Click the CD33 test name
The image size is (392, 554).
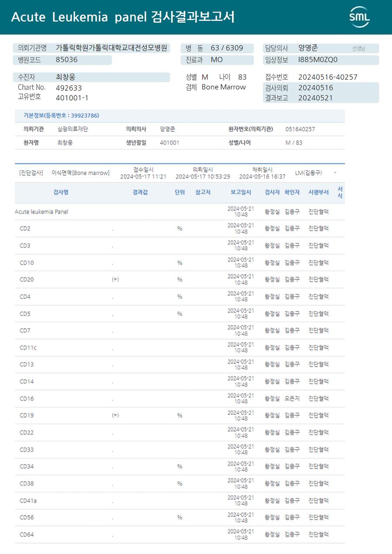(x=27, y=449)
